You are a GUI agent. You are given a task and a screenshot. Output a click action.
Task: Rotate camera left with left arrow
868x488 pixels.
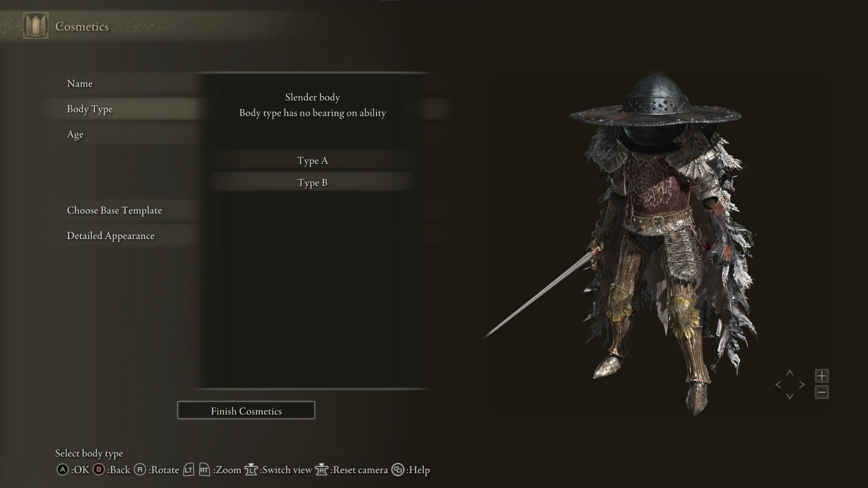point(778,385)
